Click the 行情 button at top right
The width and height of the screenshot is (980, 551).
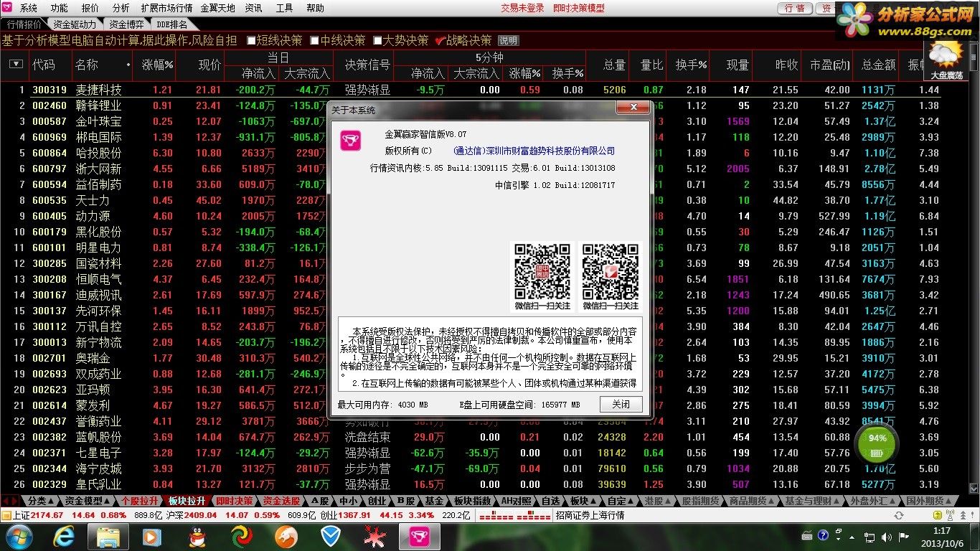click(794, 8)
